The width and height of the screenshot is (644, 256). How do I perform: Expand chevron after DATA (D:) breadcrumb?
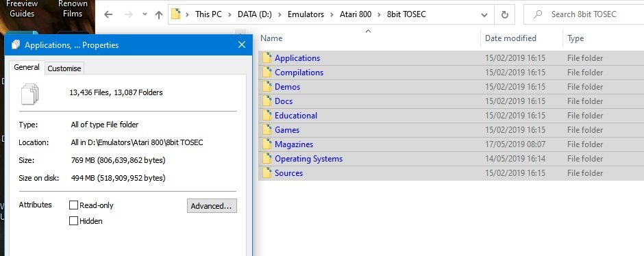tap(280, 14)
